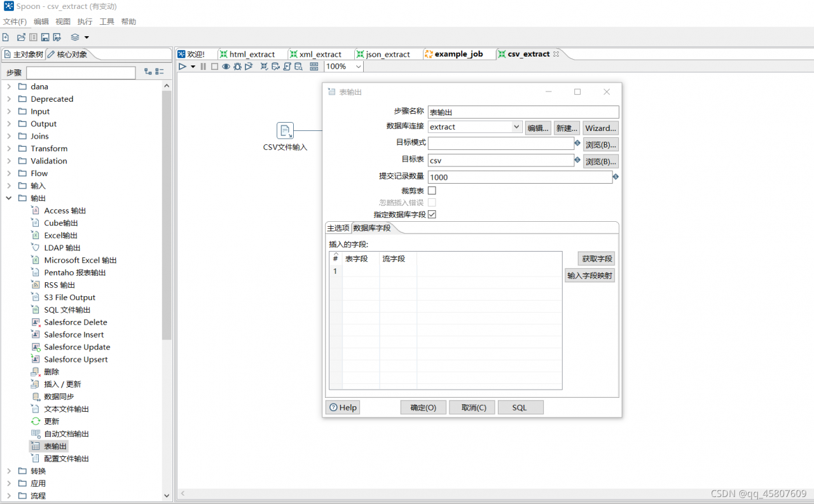
Task: Expand the 转换 folder
Action: pos(9,471)
